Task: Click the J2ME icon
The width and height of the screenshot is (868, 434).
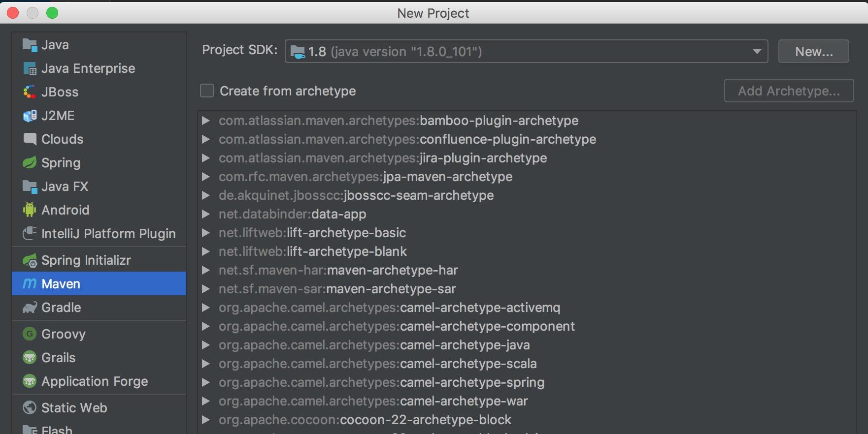Action: point(30,116)
